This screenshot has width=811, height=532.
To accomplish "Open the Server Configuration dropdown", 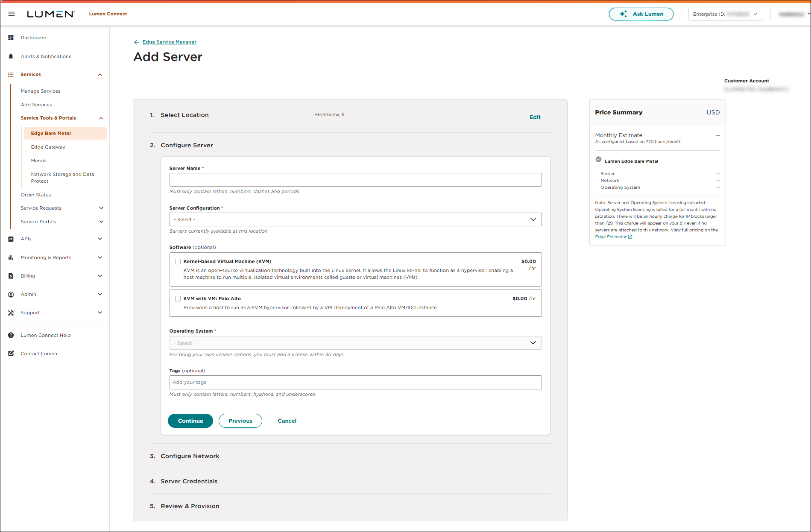I will 355,219.
